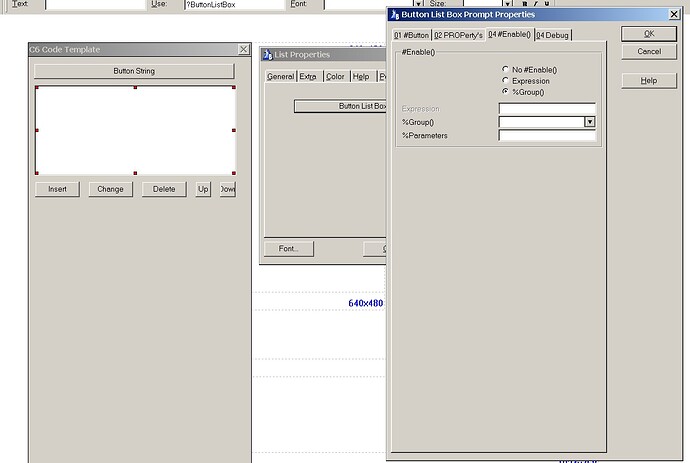The image size is (690, 463).
Task: Go to the 04 Debug tab
Action: (552, 35)
